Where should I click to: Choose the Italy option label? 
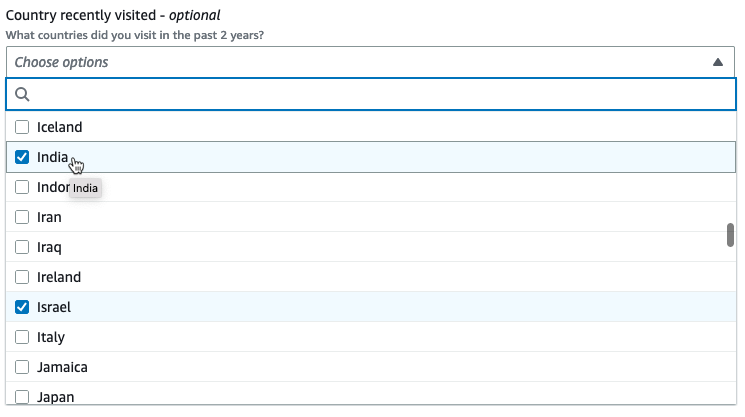tap(51, 337)
